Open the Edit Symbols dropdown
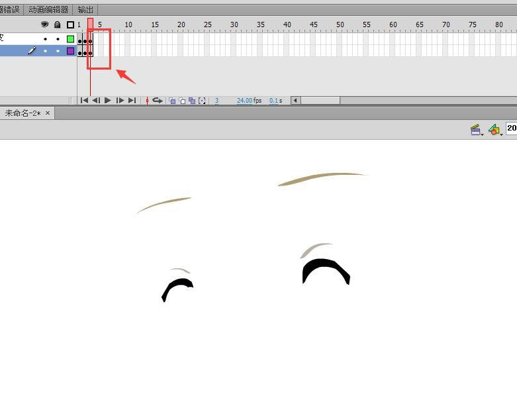The height and width of the screenshot is (420, 517). [x=494, y=130]
